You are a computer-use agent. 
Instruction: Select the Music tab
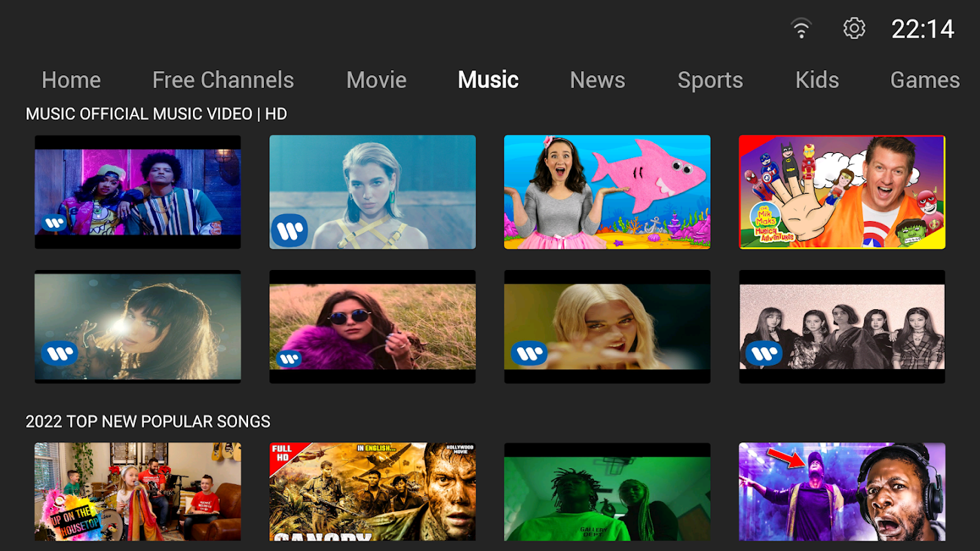488,80
